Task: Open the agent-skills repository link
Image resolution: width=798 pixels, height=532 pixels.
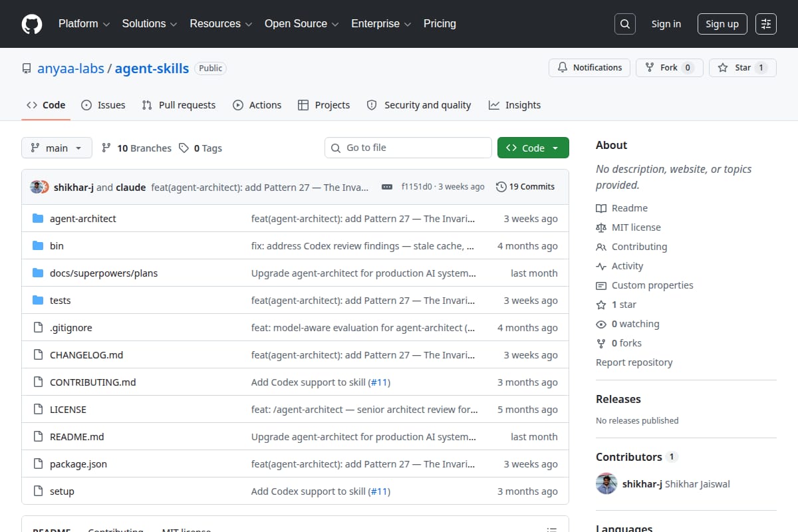Action: (x=152, y=68)
